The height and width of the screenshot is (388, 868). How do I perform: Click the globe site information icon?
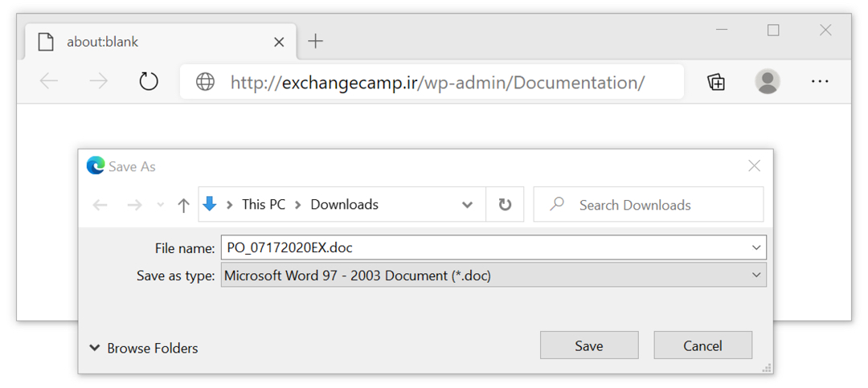click(x=206, y=82)
